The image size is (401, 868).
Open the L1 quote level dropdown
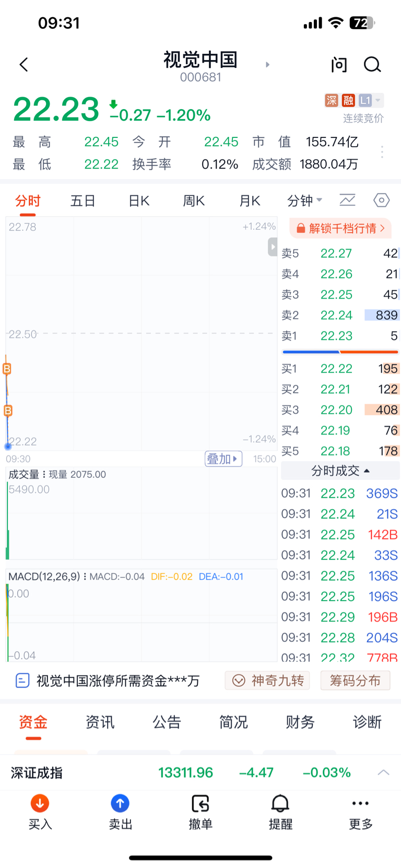(x=371, y=100)
